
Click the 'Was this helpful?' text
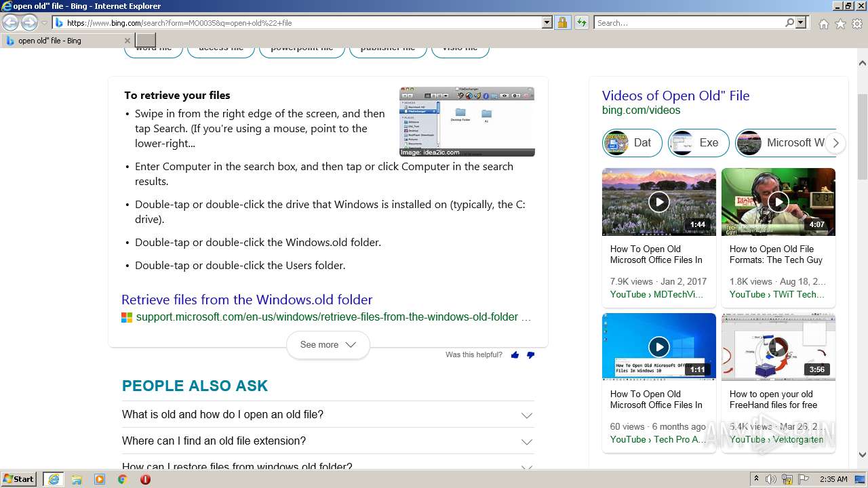coord(474,354)
